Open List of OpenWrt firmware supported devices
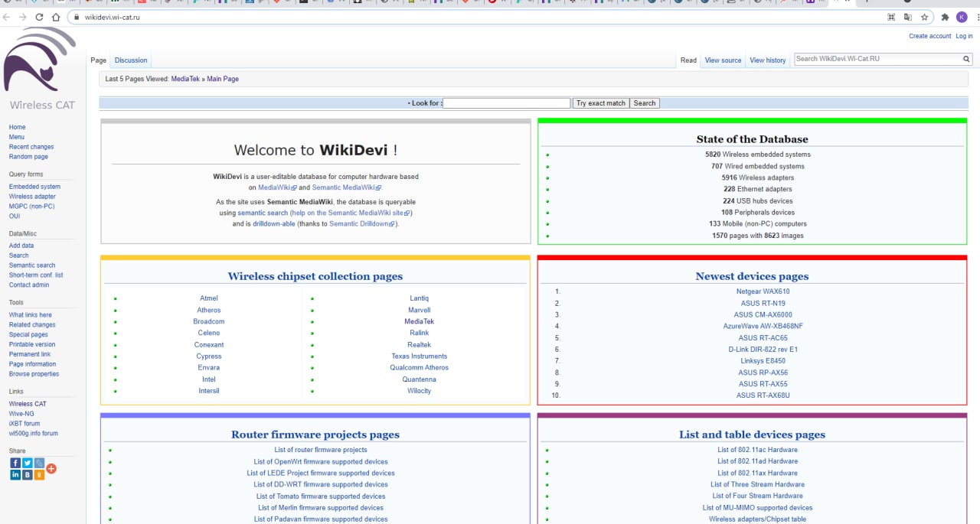Viewport: 980px width, 524px height. [321, 462]
